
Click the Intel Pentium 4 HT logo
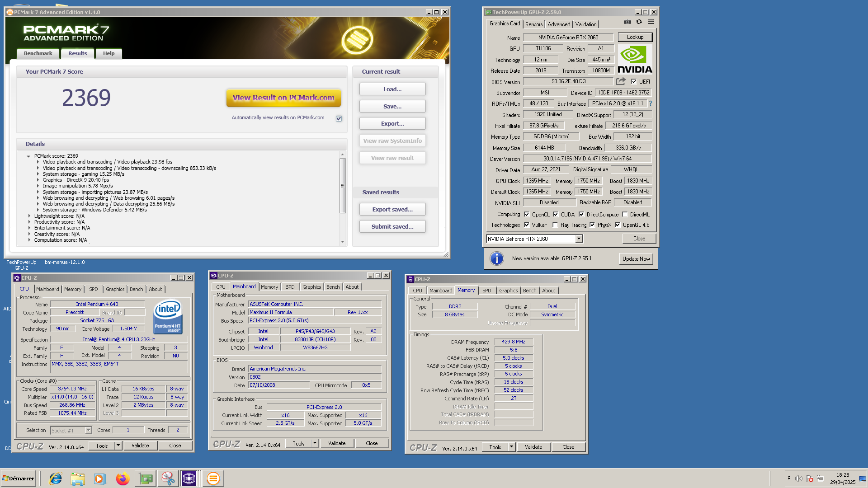click(168, 317)
